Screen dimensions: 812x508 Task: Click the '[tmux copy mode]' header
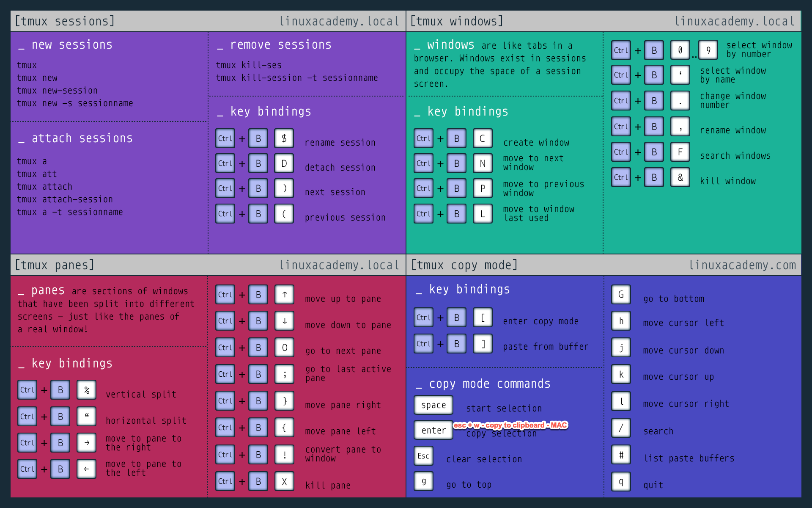(x=464, y=265)
